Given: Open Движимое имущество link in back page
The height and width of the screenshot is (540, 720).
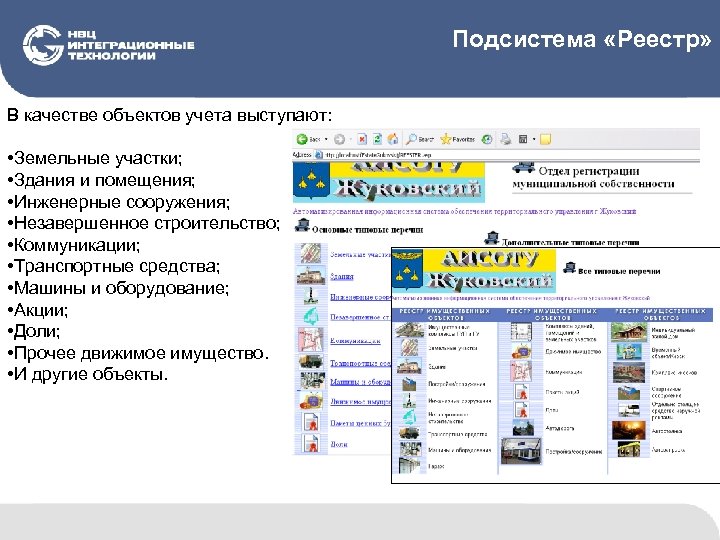Looking at the screenshot, I should click(x=360, y=401).
